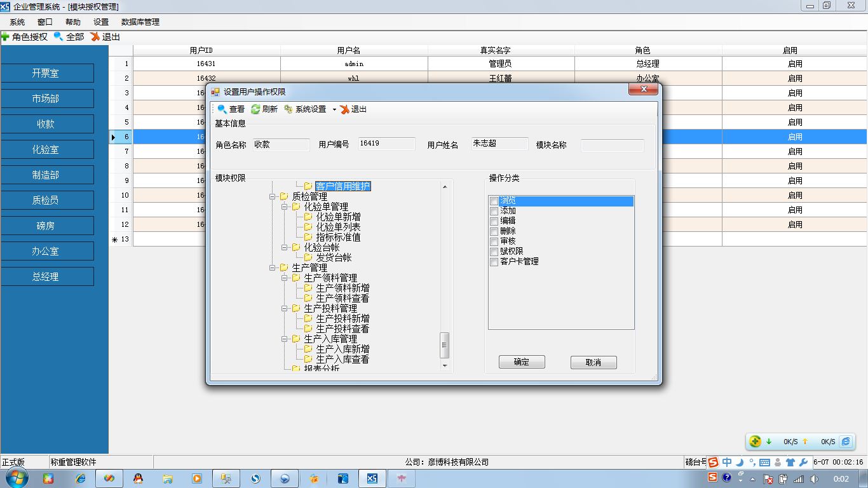Collapse the 生产管理 tree node

pos(273,268)
